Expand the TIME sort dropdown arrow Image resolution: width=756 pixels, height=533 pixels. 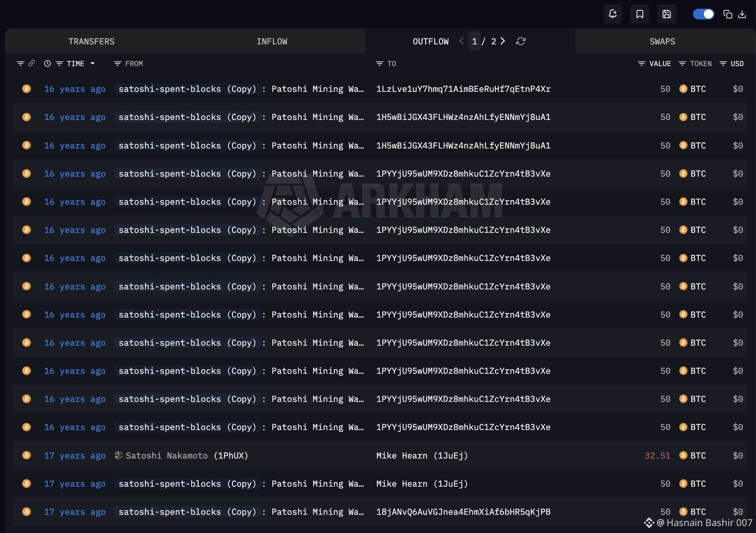[x=93, y=63]
